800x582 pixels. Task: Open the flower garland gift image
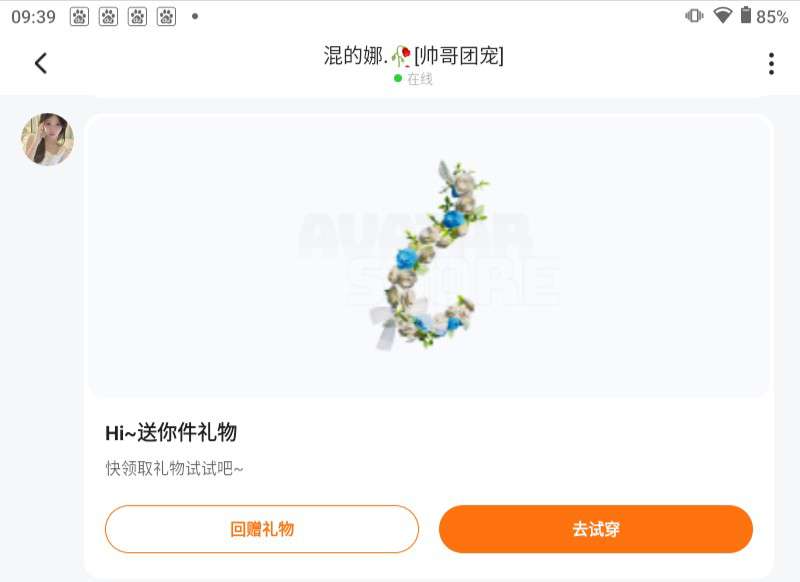[428, 256]
